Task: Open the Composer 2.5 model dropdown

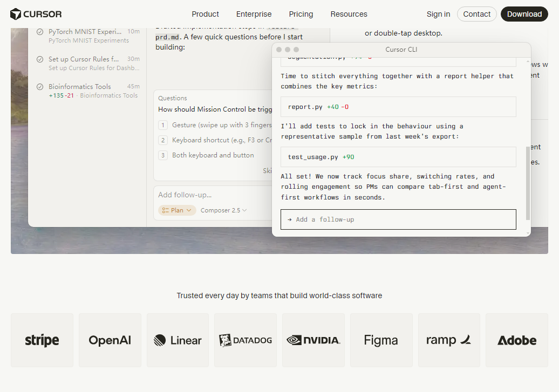Action: pyautogui.click(x=223, y=210)
